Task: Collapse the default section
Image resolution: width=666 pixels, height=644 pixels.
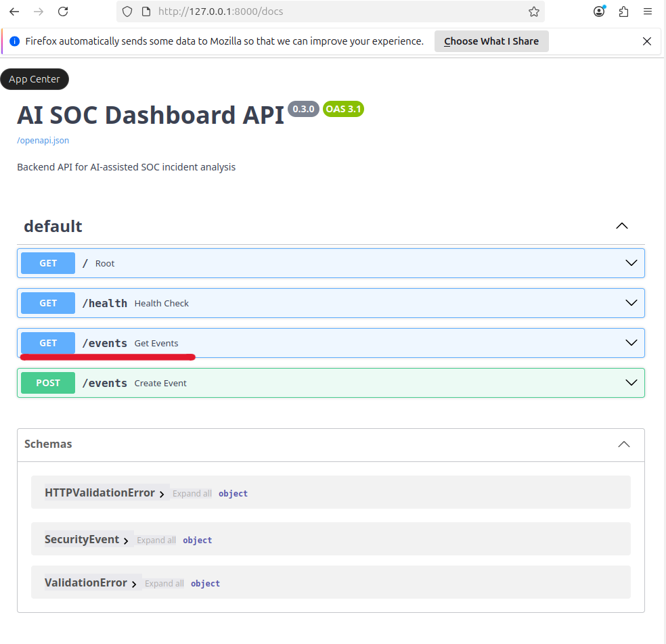Action: click(621, 226)
